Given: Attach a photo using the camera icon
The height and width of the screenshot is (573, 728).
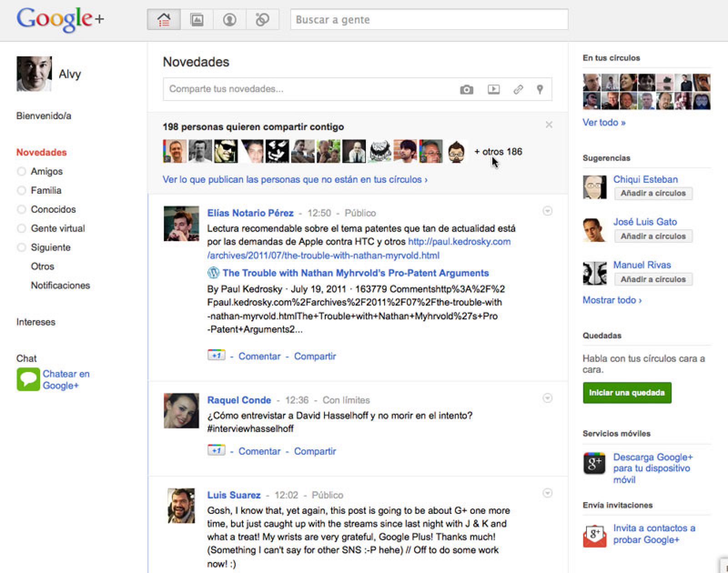Looking at the screenshot, I should pos(467,90).
